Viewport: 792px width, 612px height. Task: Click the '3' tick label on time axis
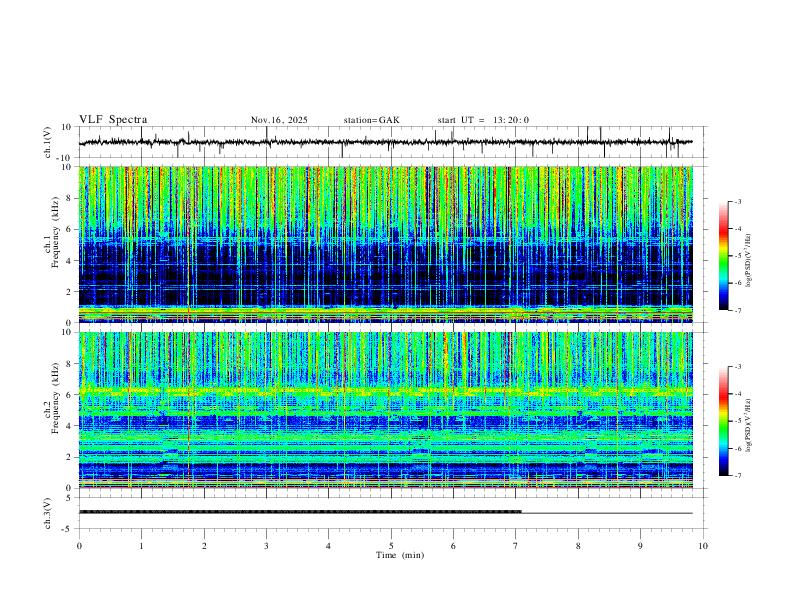point(266,546)
